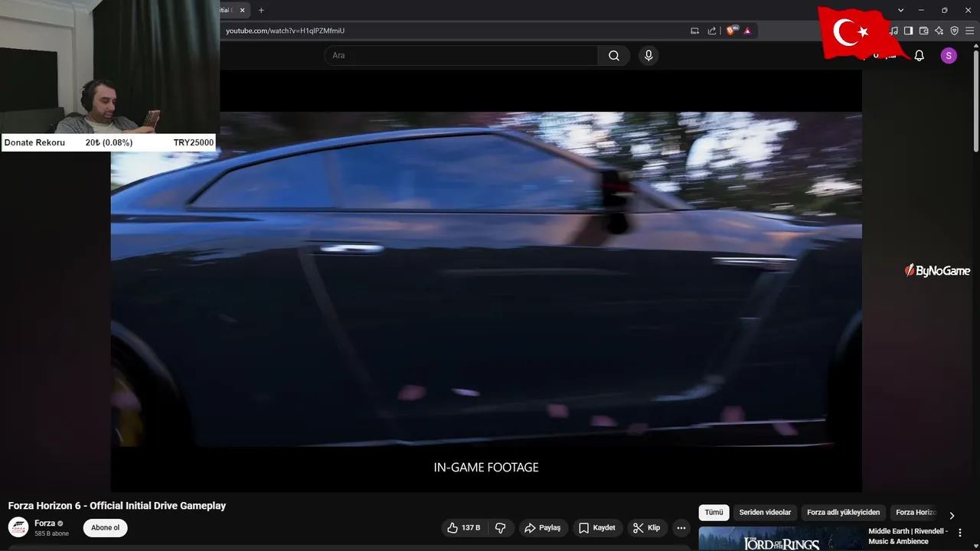Open Middle Earth | Rivendell video title

(908, 536)
